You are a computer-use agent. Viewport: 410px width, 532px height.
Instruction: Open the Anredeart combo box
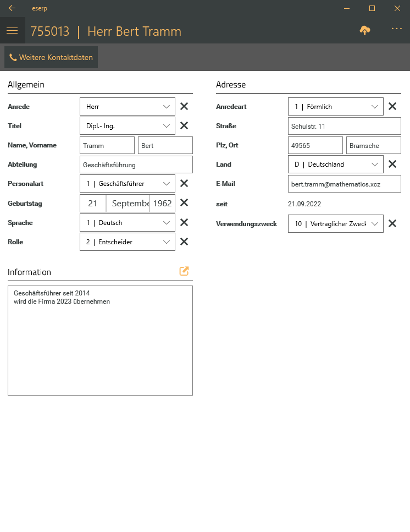click(x=336, y=107)
